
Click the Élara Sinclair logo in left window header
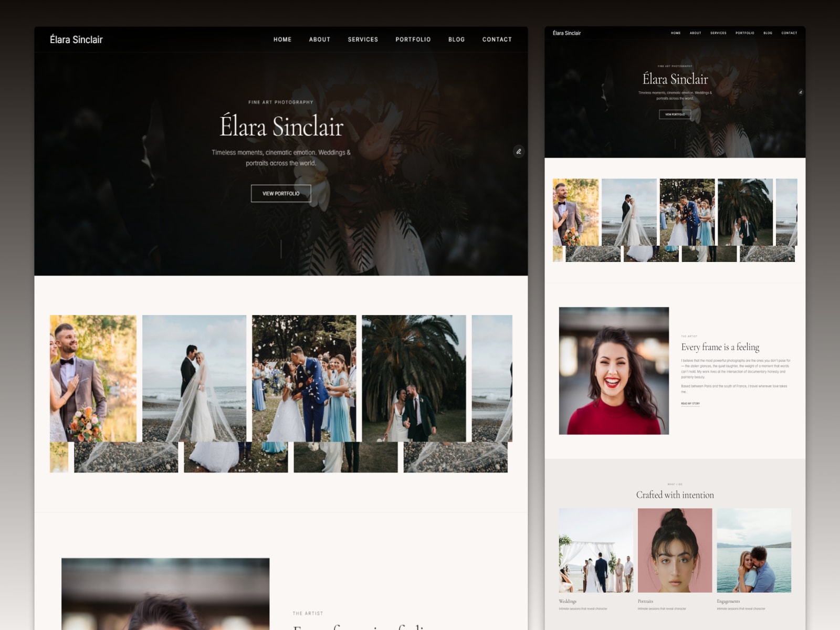pyautogui.click(x=76, y=39)
